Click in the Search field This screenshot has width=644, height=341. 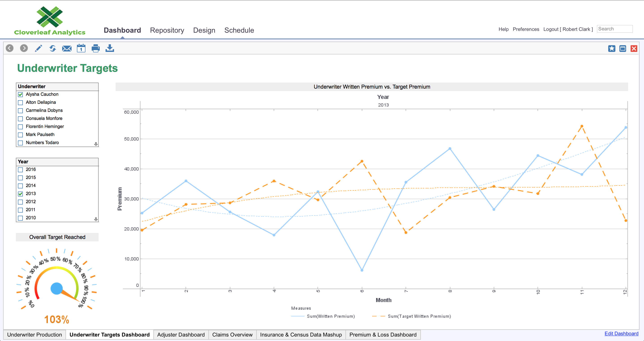coord(615,29)
